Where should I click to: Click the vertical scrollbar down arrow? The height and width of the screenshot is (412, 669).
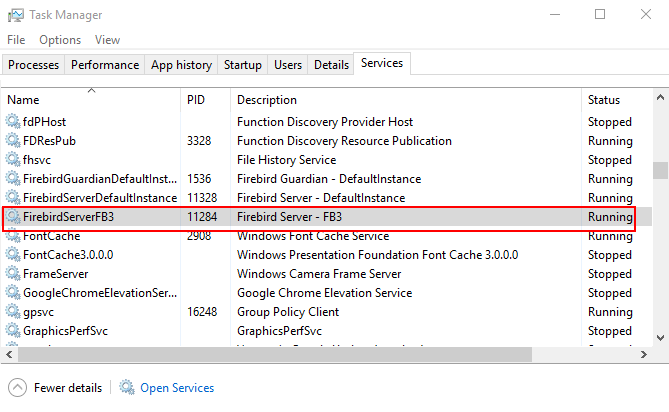click(x=660, y=338)
